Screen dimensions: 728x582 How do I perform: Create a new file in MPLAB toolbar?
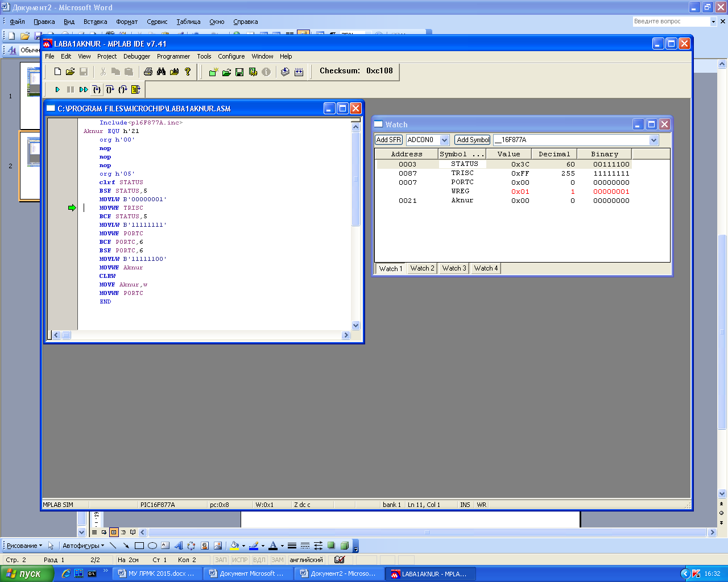57,72
